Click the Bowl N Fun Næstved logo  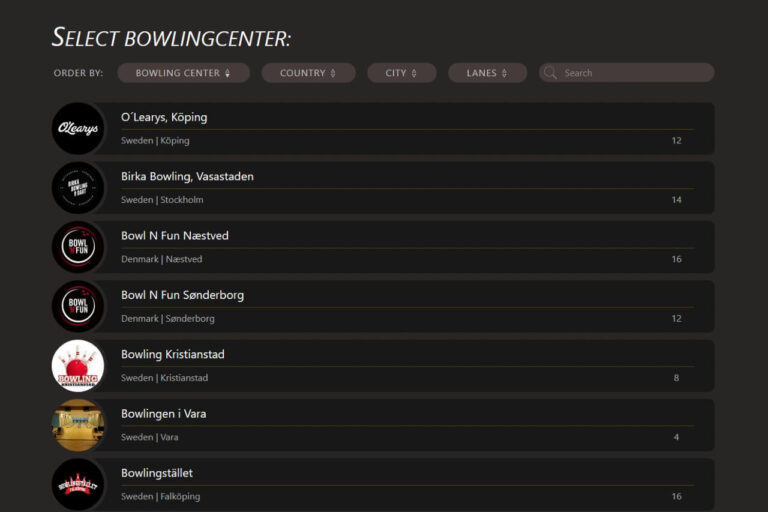pyautogui.click(x=78, y=247)
